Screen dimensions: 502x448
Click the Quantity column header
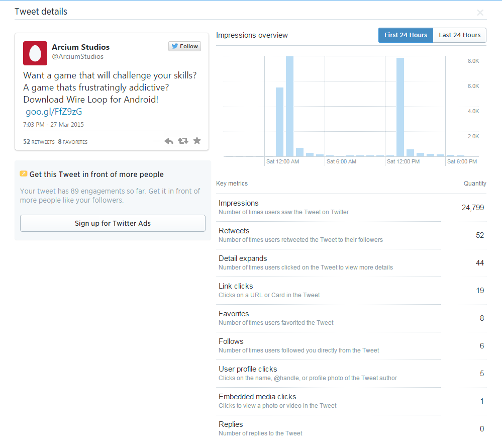pos(475,184)
